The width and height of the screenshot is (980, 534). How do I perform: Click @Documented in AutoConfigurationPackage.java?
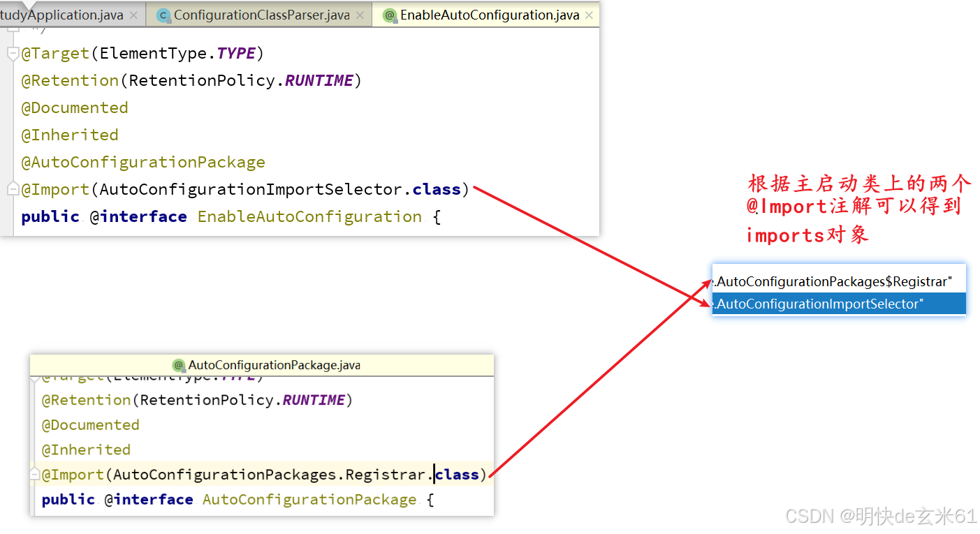(x=91, y=425)
